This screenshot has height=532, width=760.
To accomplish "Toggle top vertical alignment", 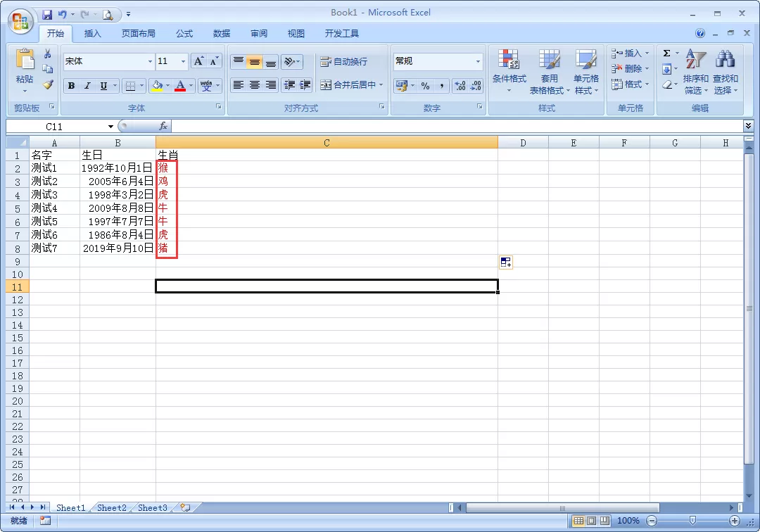I will (238, 61).
